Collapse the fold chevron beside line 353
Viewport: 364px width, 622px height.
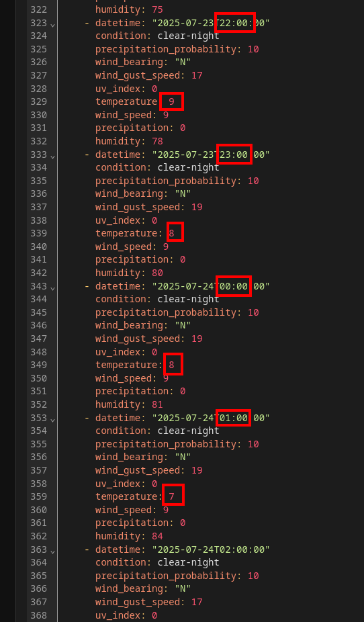(53, 420)
